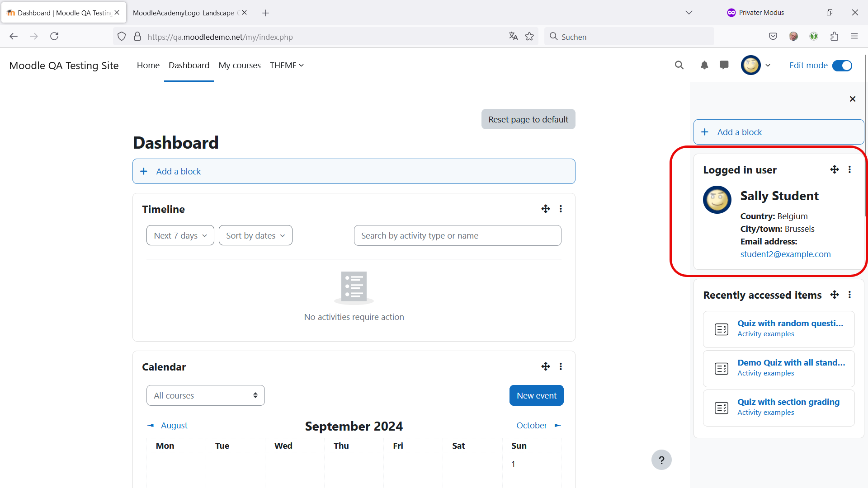Open the Logged in user block actions menu
Screen dimensions: 868x488
[849, 169]
